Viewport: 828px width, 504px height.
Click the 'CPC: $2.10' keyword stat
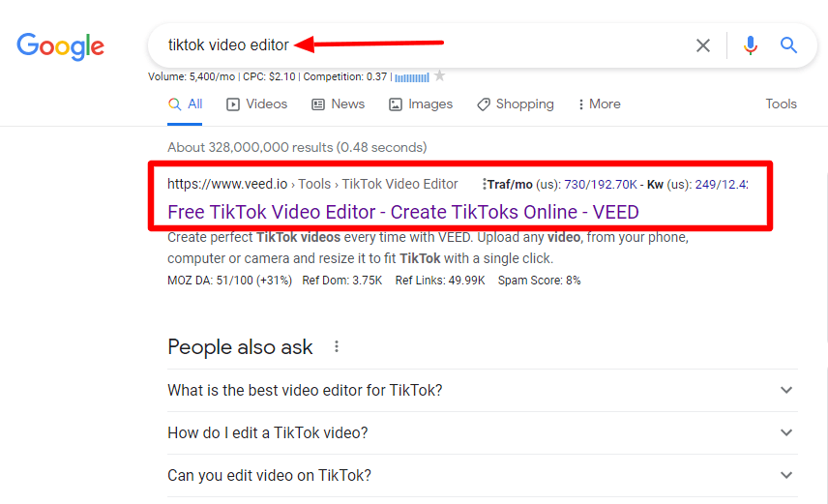coord(269,76)
